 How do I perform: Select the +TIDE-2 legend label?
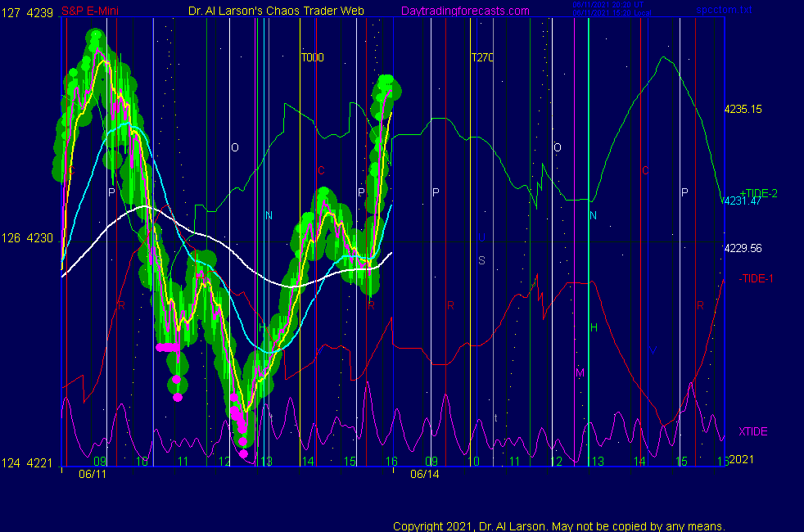point(758,193)
